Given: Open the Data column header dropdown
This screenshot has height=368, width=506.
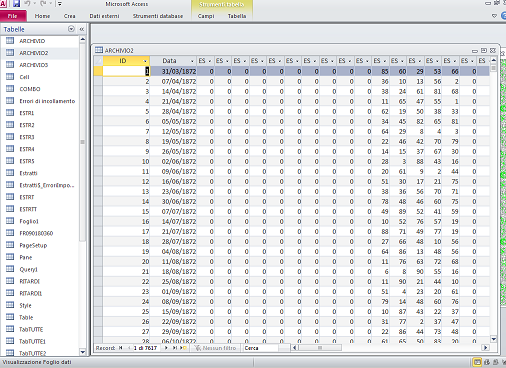Looking at the screenshot, I should (x=192, y=61).
